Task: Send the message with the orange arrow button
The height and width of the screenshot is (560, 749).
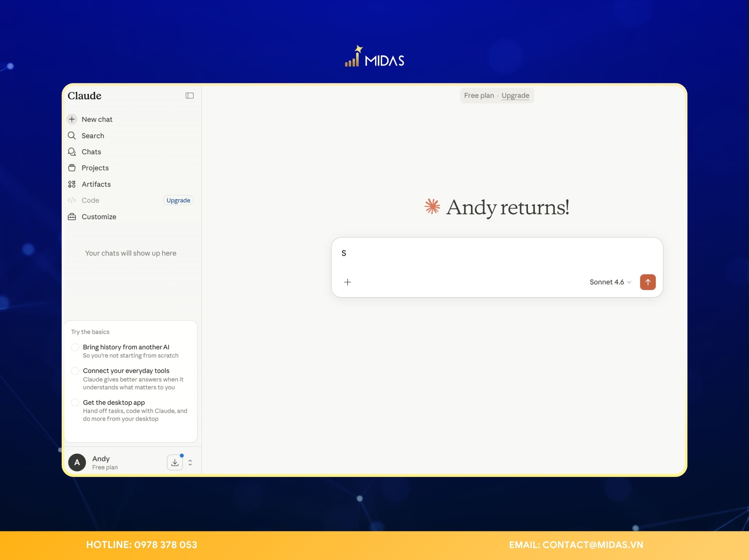Action: 647,282
